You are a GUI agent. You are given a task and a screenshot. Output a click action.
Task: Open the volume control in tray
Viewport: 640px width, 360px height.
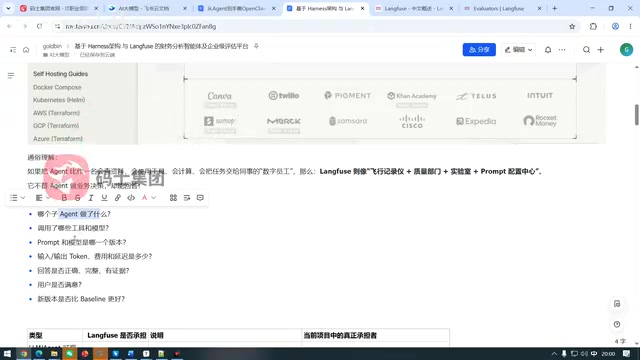584,354
